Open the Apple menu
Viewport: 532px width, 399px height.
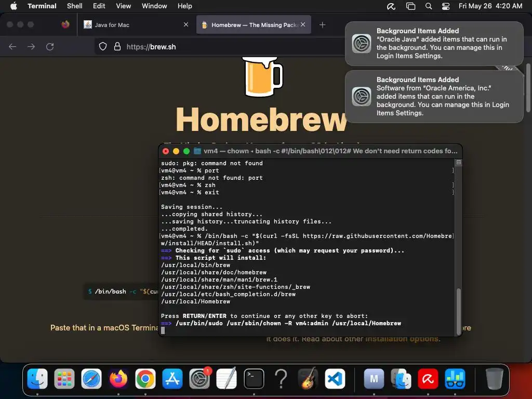tap(14, 6)
